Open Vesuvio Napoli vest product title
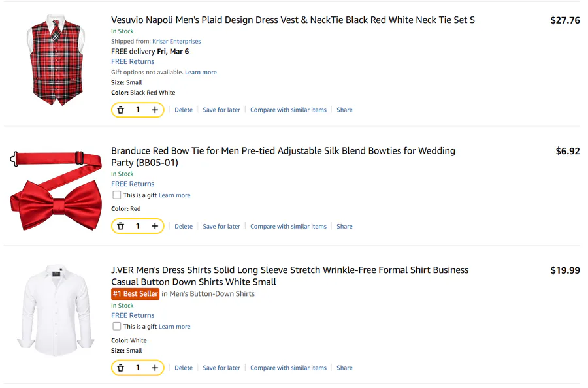The height and width of the screenshot is (388, 588). point(293,20)
